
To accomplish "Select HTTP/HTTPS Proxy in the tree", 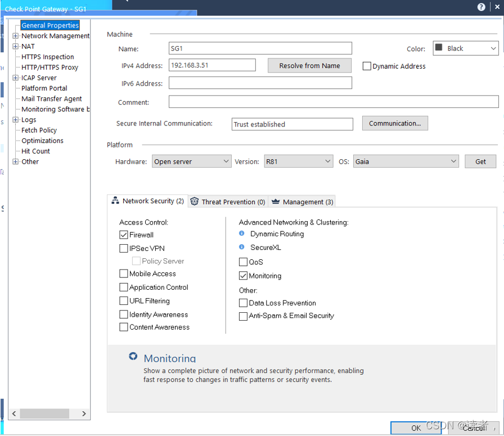I will [50, 67].
